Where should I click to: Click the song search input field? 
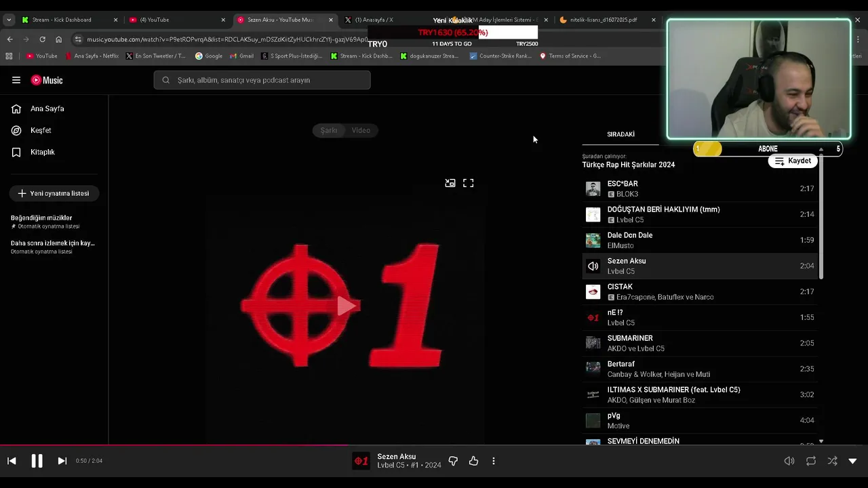click(262, 80)
